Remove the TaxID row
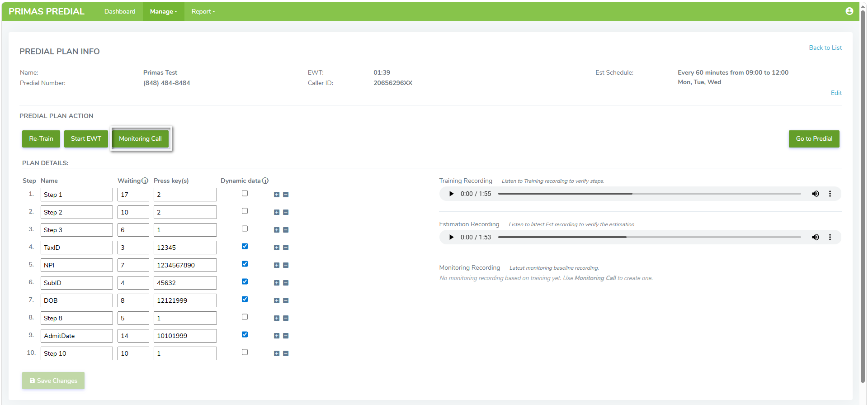868x405 pixels. (x=286, y=248)
